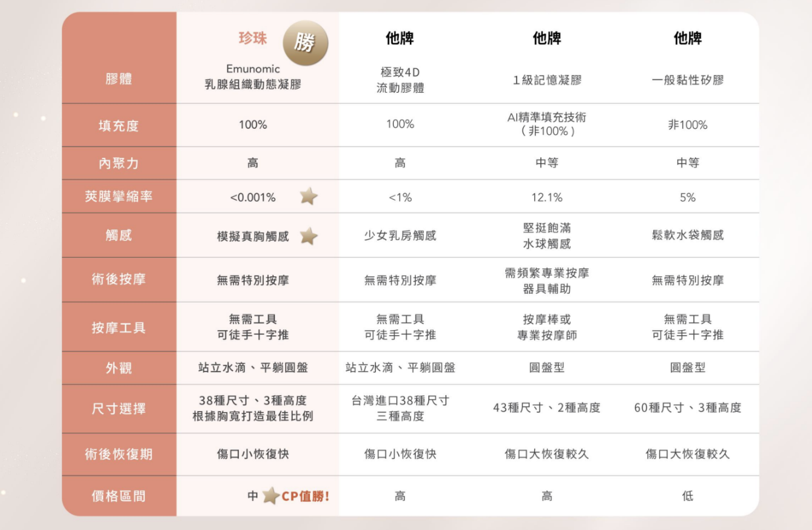Image resolution: width=812 pixels, height=530 pixels.
Task: Click the red CP值勝! text
Action: coord(306,496)
